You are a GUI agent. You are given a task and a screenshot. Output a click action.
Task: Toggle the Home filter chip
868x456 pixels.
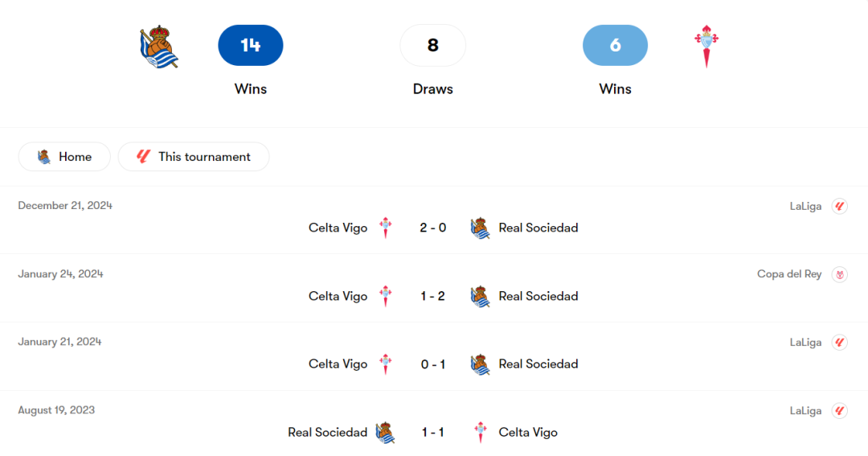(x=64, y=157)
